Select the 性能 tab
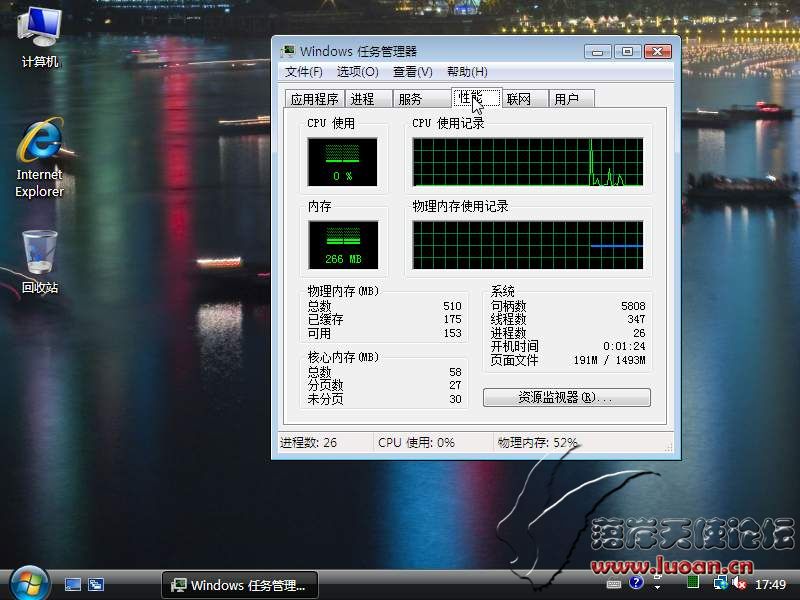Viewport: 800px width, 600px height. (x=477, y=97)
